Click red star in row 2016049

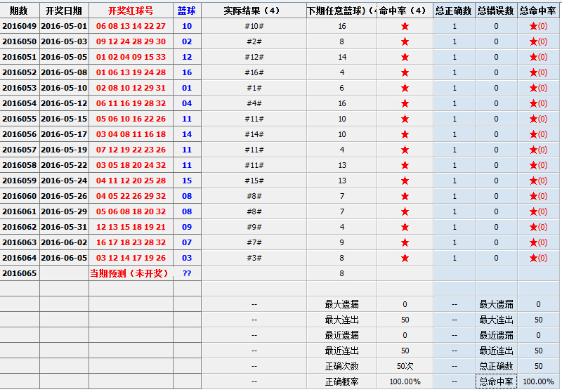pyautogui.click(x=405, y=26)
